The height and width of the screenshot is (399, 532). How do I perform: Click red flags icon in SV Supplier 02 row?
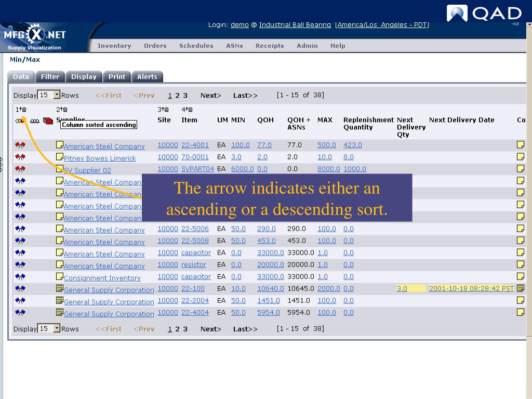[20, 169]
